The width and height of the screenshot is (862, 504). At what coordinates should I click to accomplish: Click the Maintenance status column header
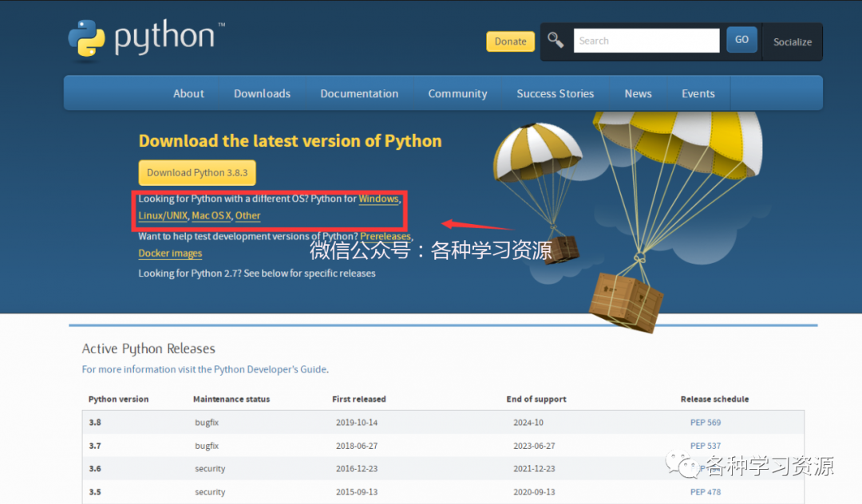231,400
